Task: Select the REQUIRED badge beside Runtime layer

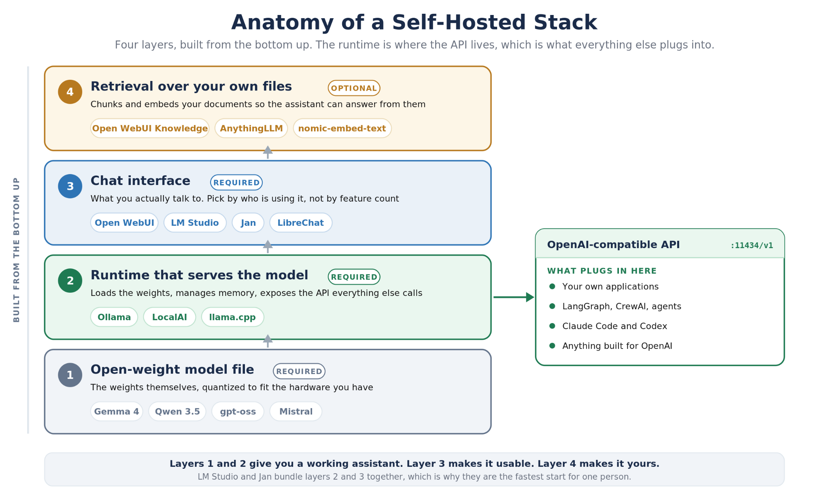Action: coord(354,276)
